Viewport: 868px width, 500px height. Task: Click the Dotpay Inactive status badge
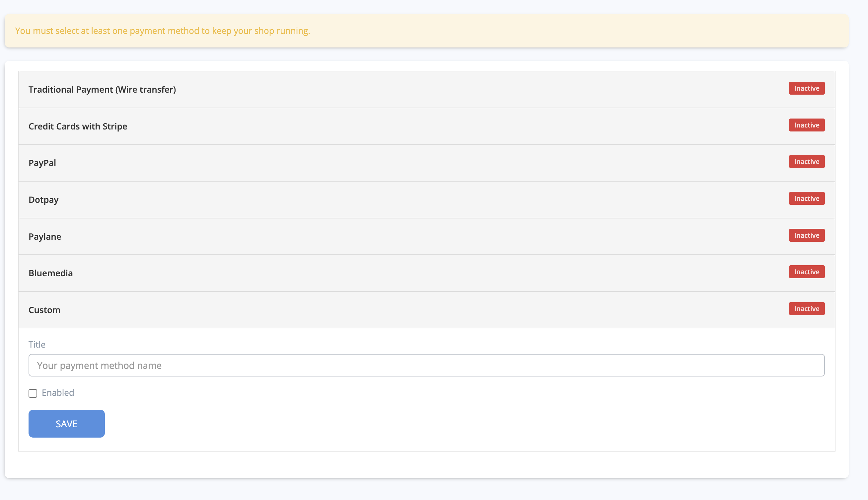[806, 199]
